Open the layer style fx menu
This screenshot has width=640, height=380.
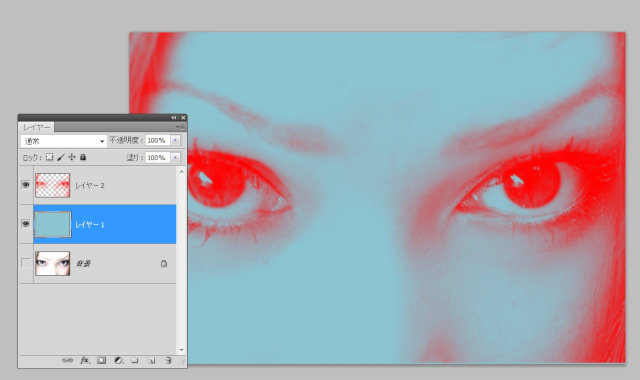[x=85, y=360]
